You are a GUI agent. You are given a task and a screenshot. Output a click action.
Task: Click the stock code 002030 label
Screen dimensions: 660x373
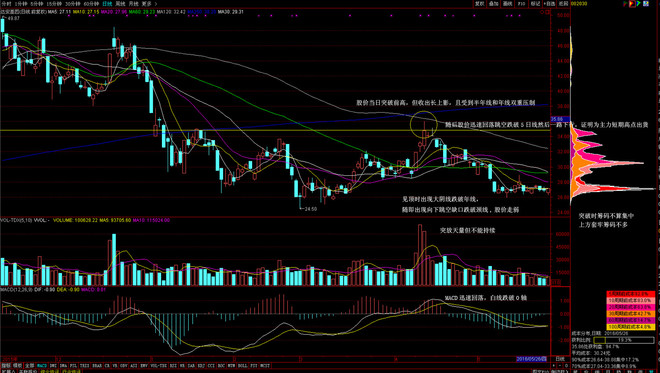point(579,4)
